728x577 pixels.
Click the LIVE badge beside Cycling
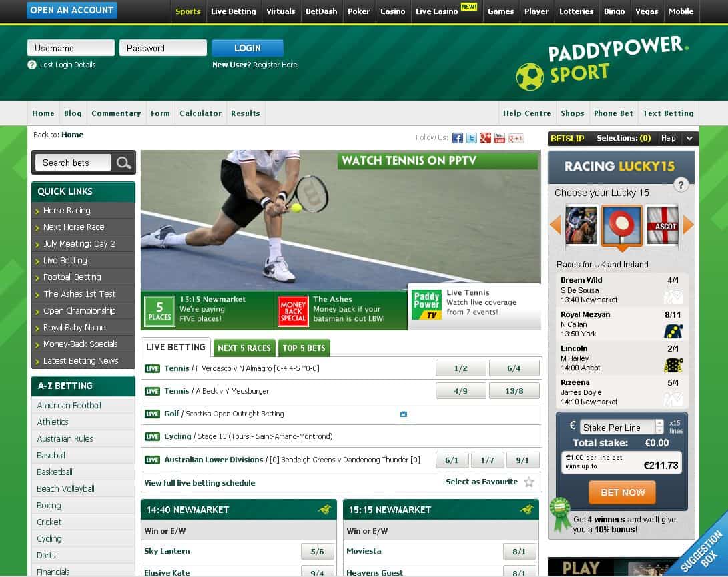tap(152, 436)
